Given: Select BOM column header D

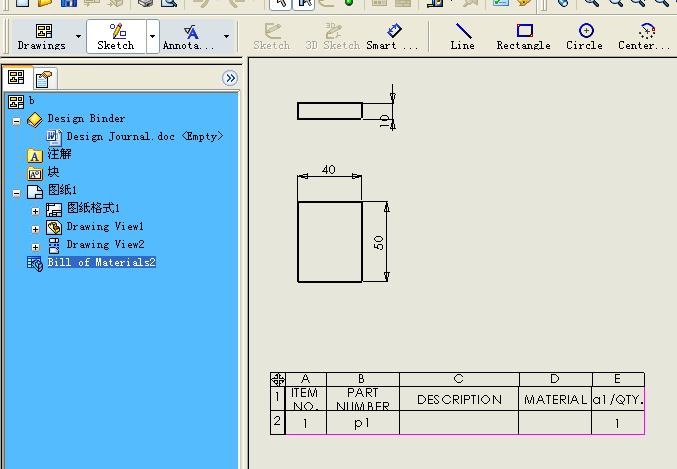Looking at the screenshot, I should click(555, 379).
